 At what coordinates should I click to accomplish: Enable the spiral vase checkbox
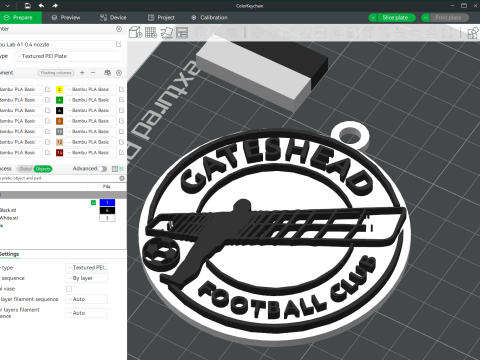(x=69, y=289)
